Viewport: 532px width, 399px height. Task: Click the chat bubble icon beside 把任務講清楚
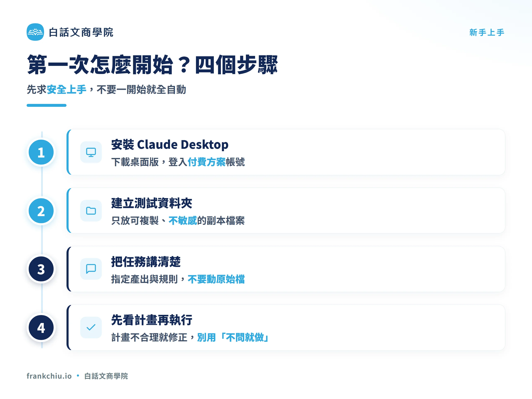pos(91,269)
